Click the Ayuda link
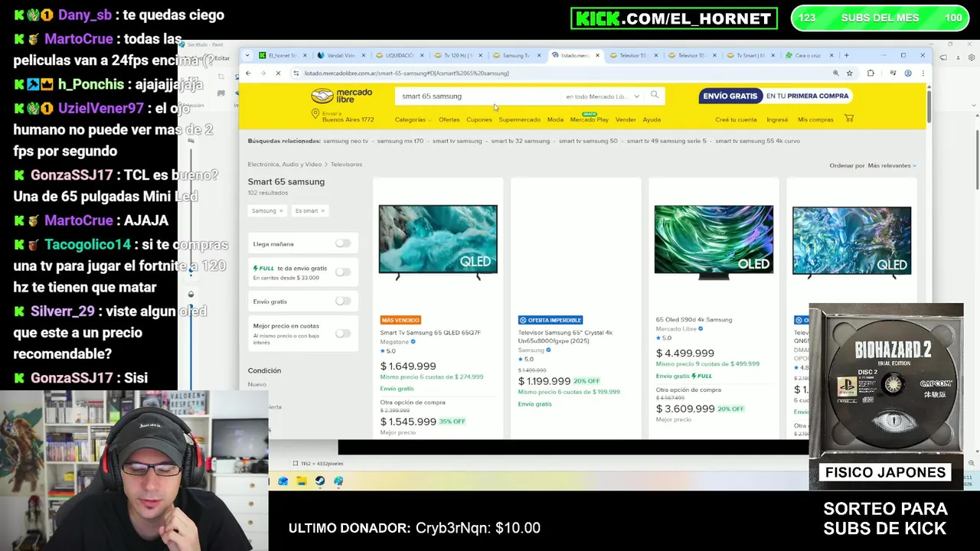The image size is (980, 551). click(x=652, y=119)
